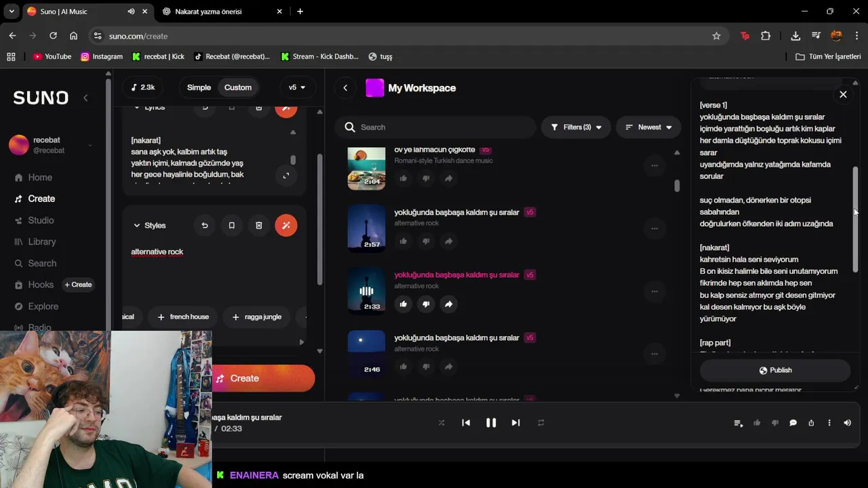868x488 pixels.
Task: Toggle repeat in the player bar
Action: click(x=540, y=423)
